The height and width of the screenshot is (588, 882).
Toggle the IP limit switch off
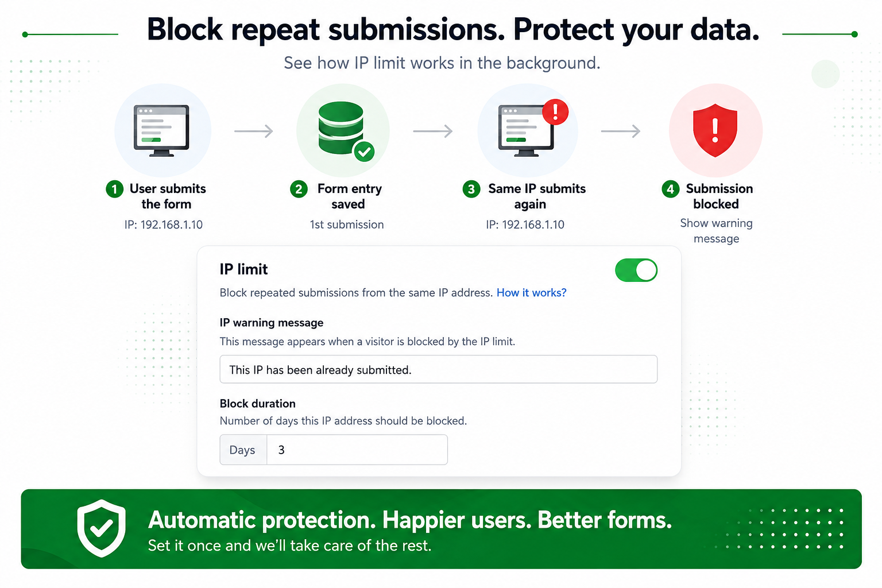click(636, 270)
